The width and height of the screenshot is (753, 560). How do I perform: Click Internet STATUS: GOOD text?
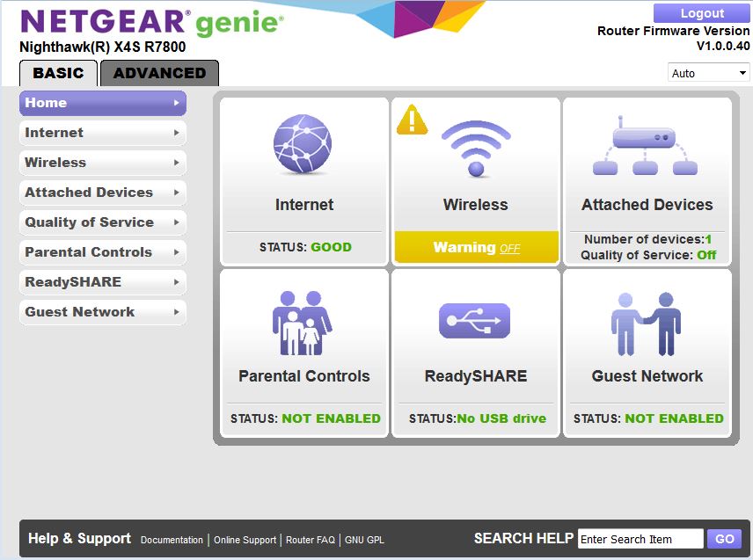305,247
